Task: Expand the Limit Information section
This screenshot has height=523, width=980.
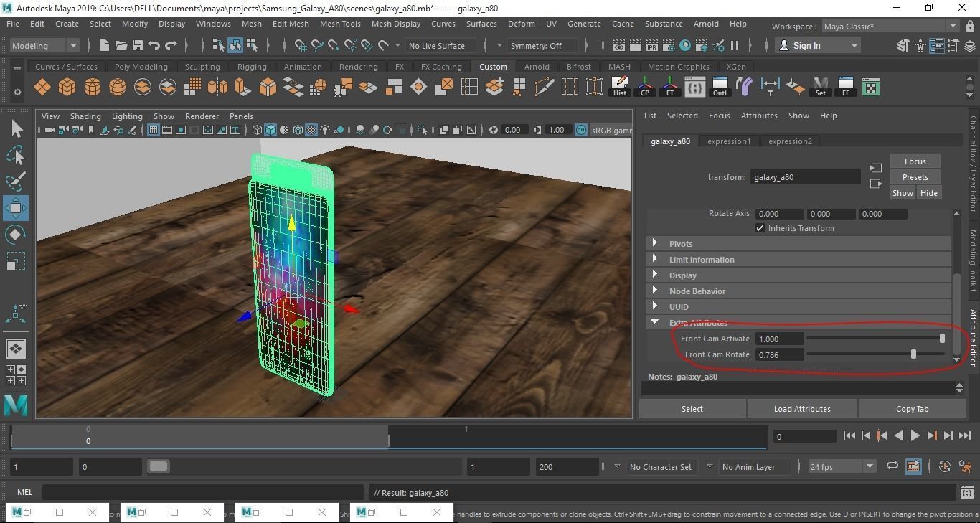Action: [x=798, y=260]
